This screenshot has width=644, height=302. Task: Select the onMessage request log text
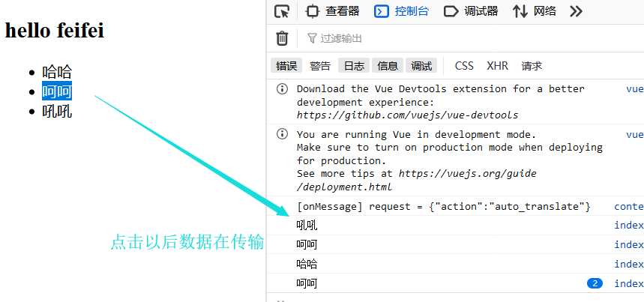(444, 206)
